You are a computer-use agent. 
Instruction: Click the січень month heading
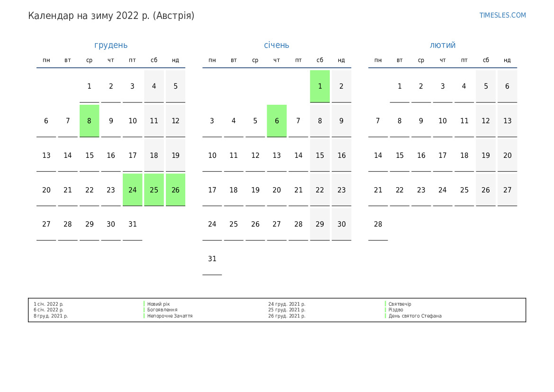(x=276, y=45)
